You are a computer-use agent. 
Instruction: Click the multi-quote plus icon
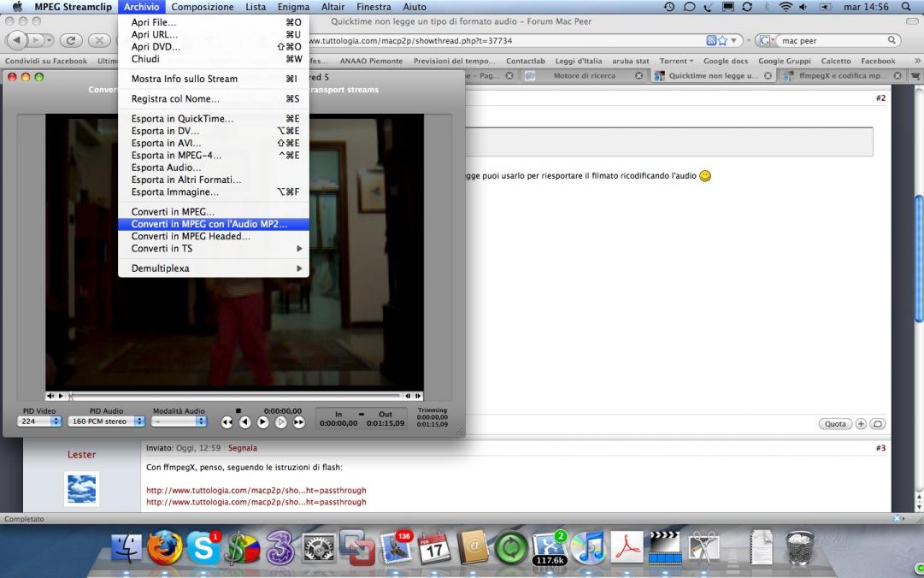click(861, 423)
